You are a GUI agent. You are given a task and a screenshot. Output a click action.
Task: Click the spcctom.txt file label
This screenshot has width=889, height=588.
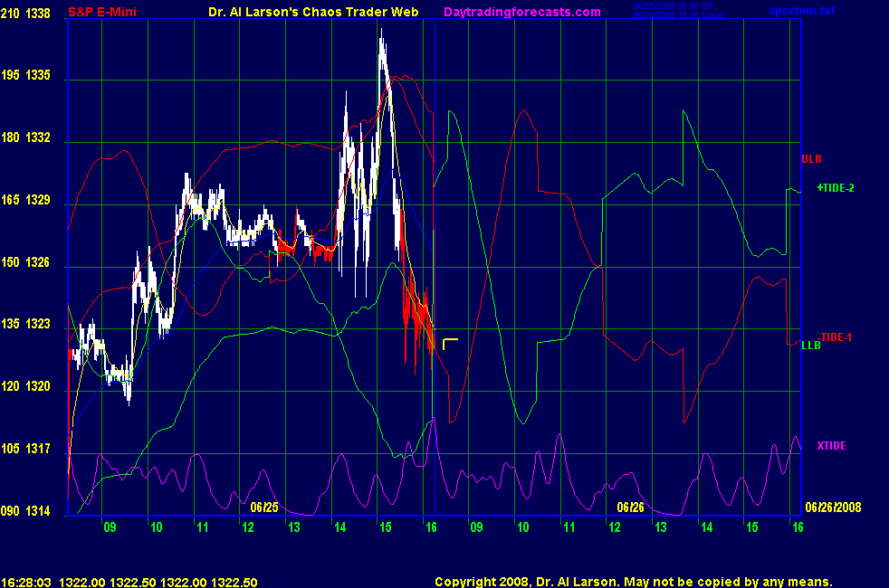802,11
